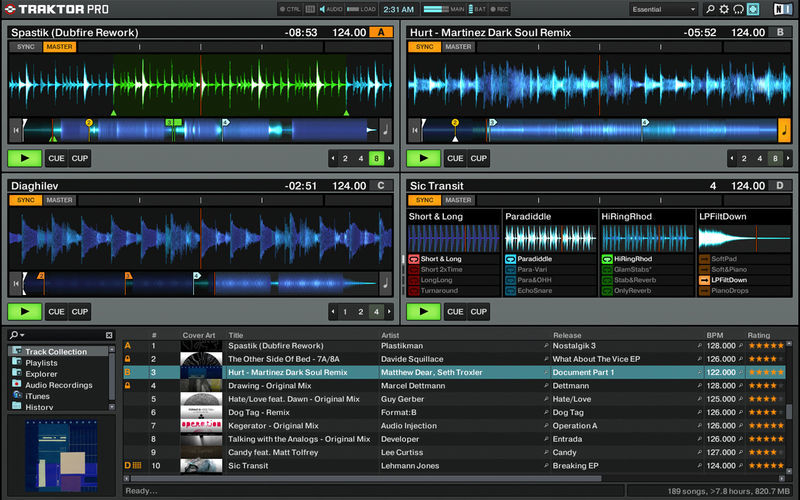Increase loop size arrow on Deck A
Image resolution: width=800 pixels, height=500 pixels.
point(389,159)
